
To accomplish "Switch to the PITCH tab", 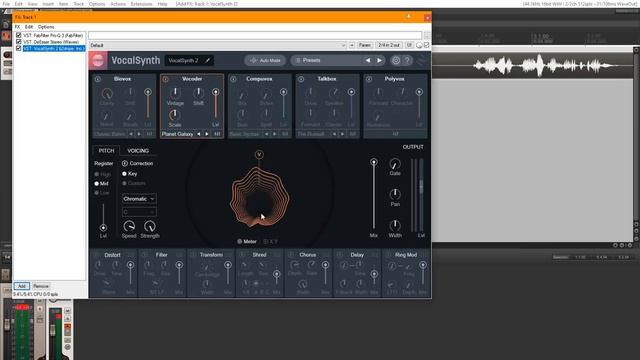I will 106,151.
